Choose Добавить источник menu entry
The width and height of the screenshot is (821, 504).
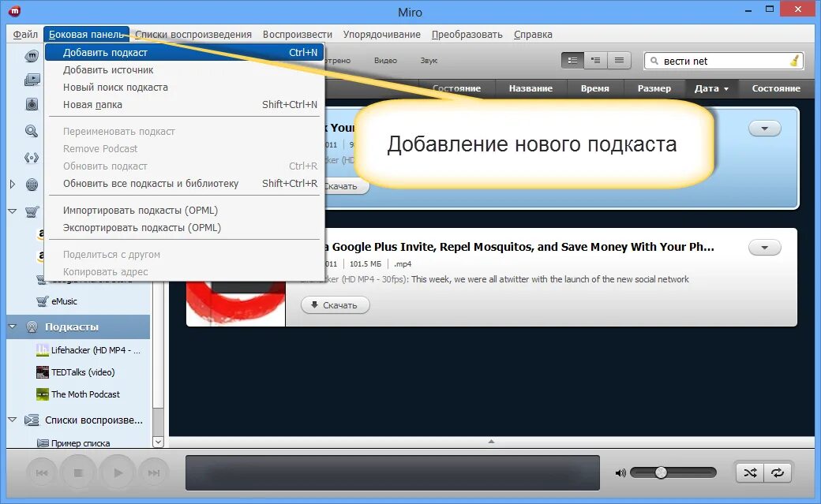pyautogui.click(x=184, y=69)
